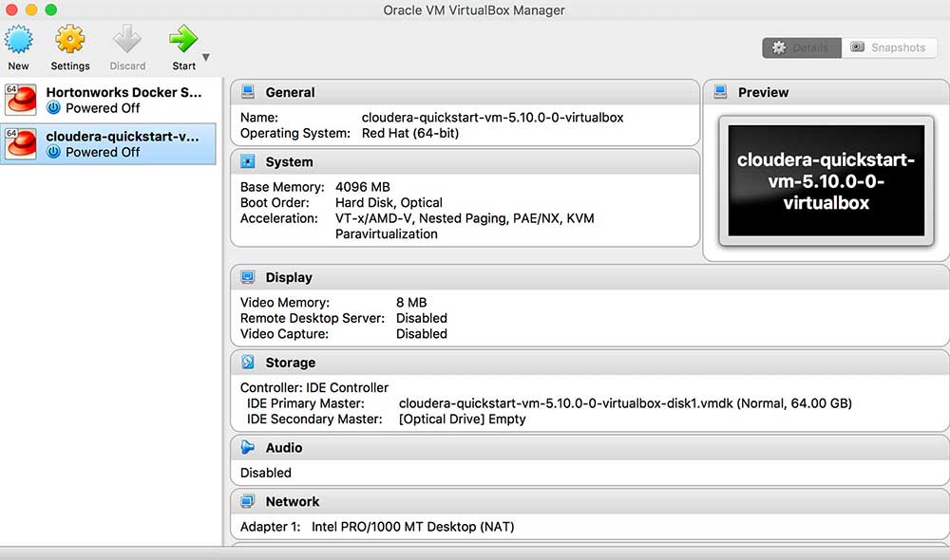950x560 pixels.
Task: Create a new VM with New icon
Action: [x=18, y=40]
